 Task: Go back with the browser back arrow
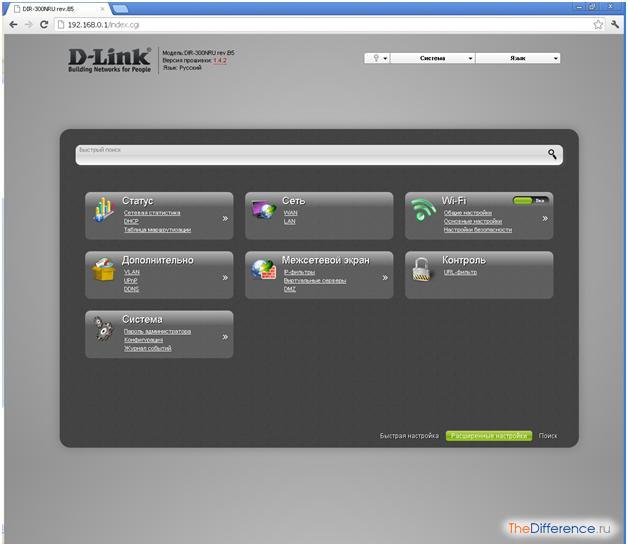click(13, 25)
